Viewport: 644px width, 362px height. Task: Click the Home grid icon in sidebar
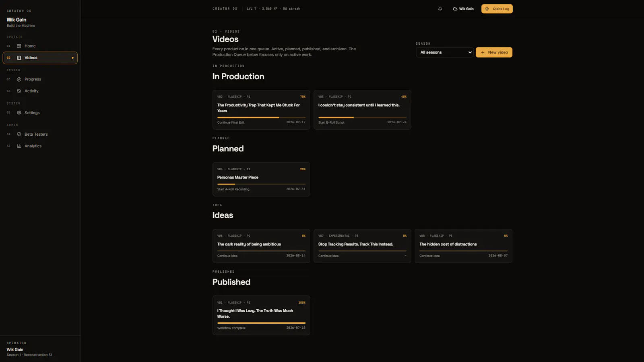19,46
